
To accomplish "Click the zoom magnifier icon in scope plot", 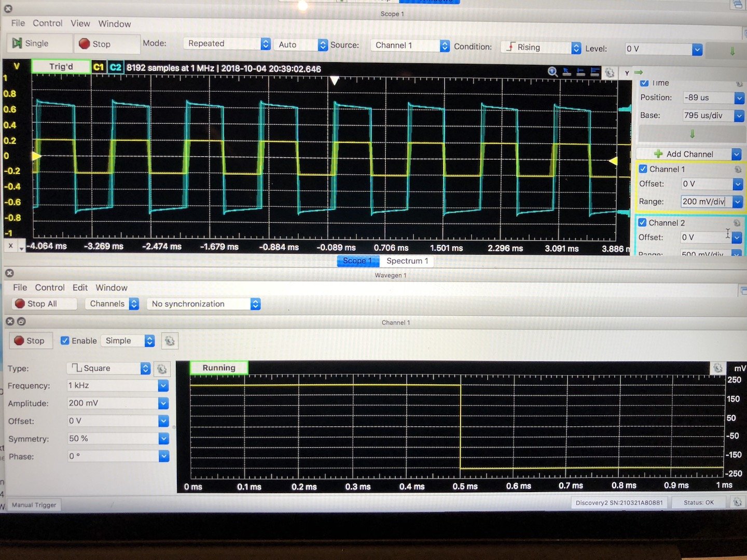I will (x=552, y=72).
